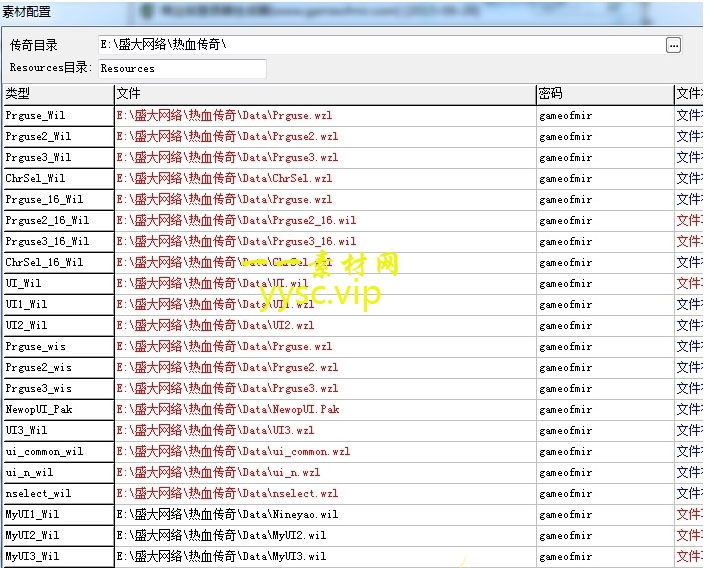Click the Prguse2_16.wil file path cell
Image resolution: width=713 pixels, height=568 pixels.
[x=324, y=221]
